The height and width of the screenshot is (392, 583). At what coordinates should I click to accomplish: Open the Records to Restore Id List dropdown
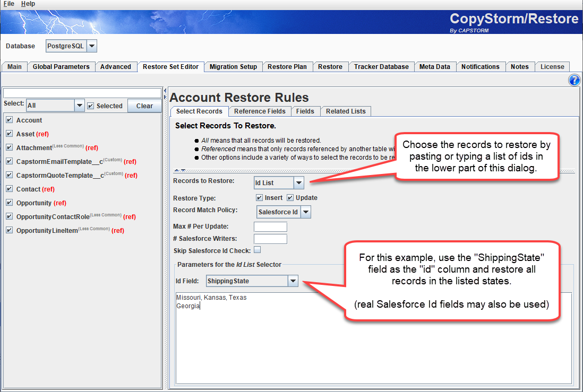click(279, 183)
